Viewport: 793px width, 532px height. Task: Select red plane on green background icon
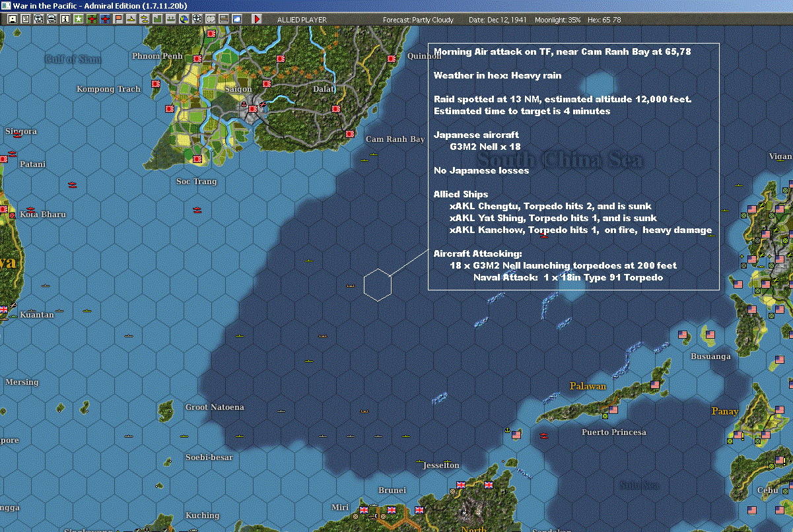[92, 19]
